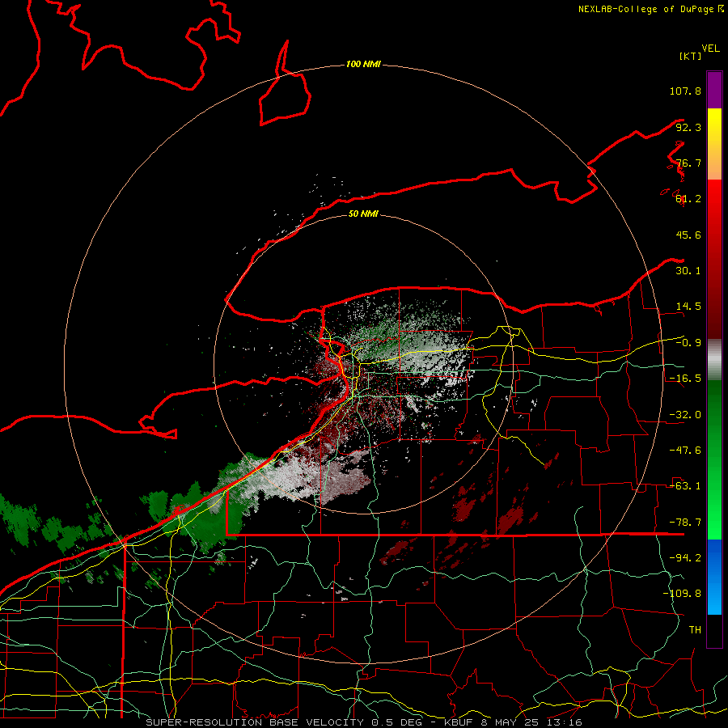The image size is (728, 728).
Task: Select the 107.8 scale value
Action: (685, 91)
